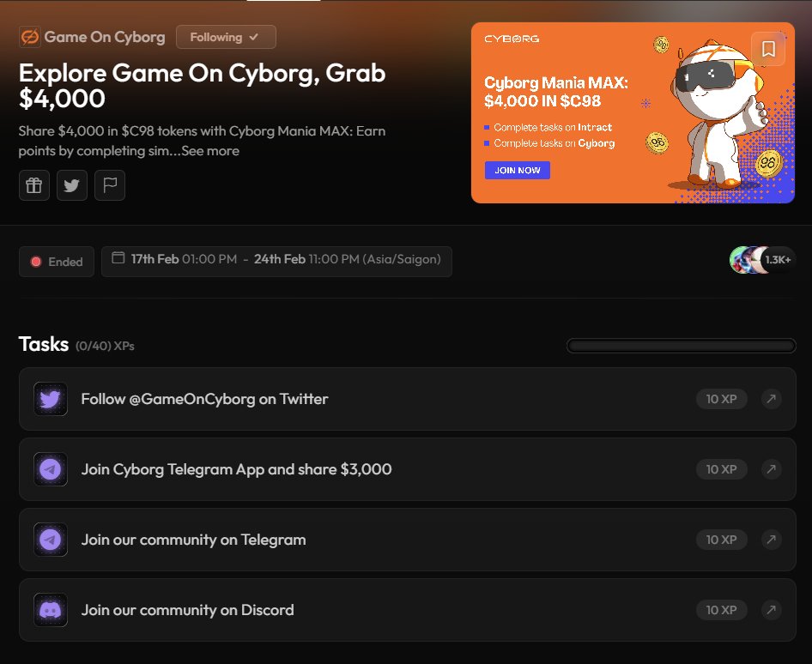Click the flag report icon

point(110,185)
